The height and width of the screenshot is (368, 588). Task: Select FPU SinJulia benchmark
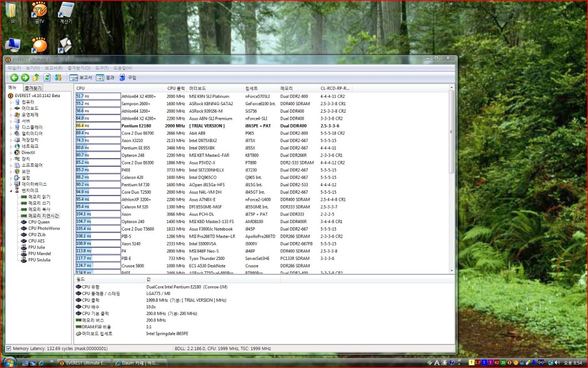(36, 260)
